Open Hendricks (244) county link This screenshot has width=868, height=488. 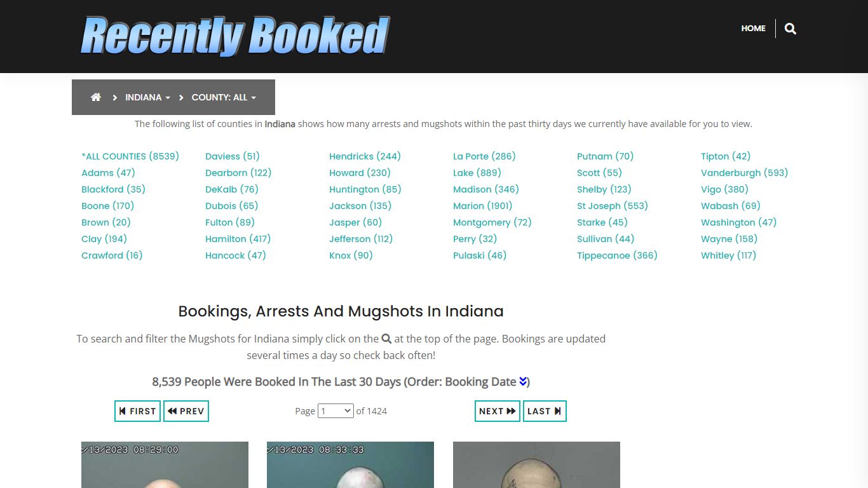click(x=365, y=156)
